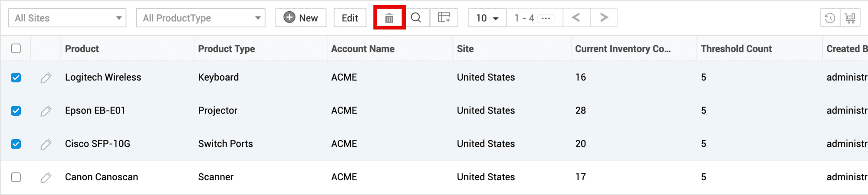Click plus icon on New button
868x195 pixels.
click(289, 17)
